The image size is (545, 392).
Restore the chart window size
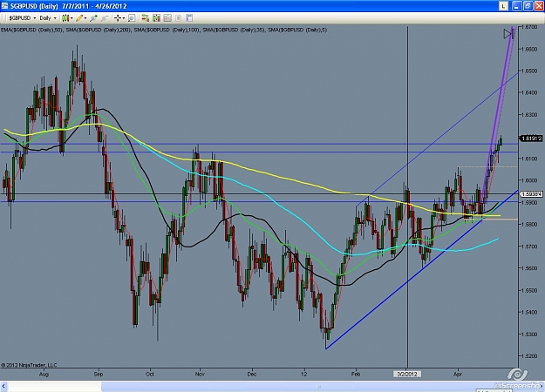[528, 6]
